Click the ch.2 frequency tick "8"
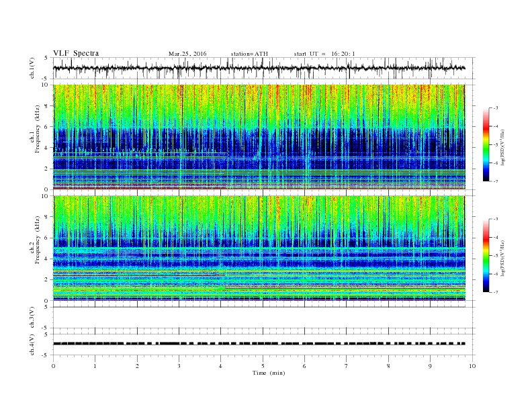532x411 pixels. (x=47, y=217)
